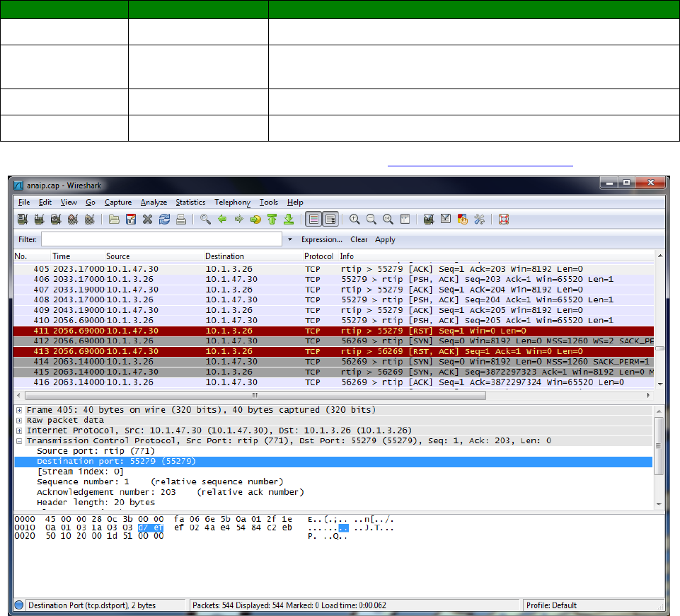Click the packet list horizontal scrollbar thumb
This screenshot has width=680, height=616.
coord(255,395)
